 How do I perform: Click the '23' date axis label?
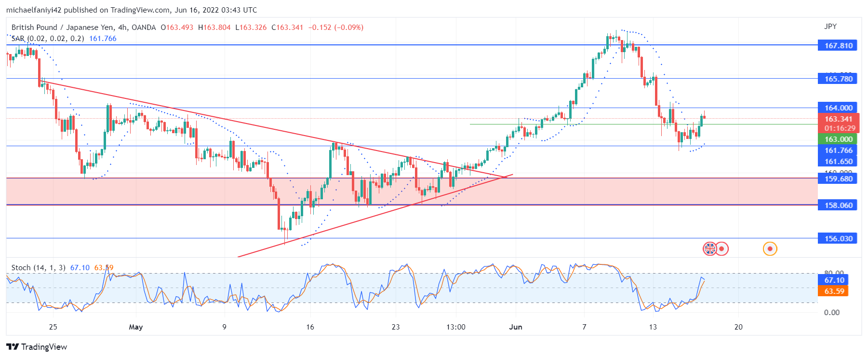(396, 327)
